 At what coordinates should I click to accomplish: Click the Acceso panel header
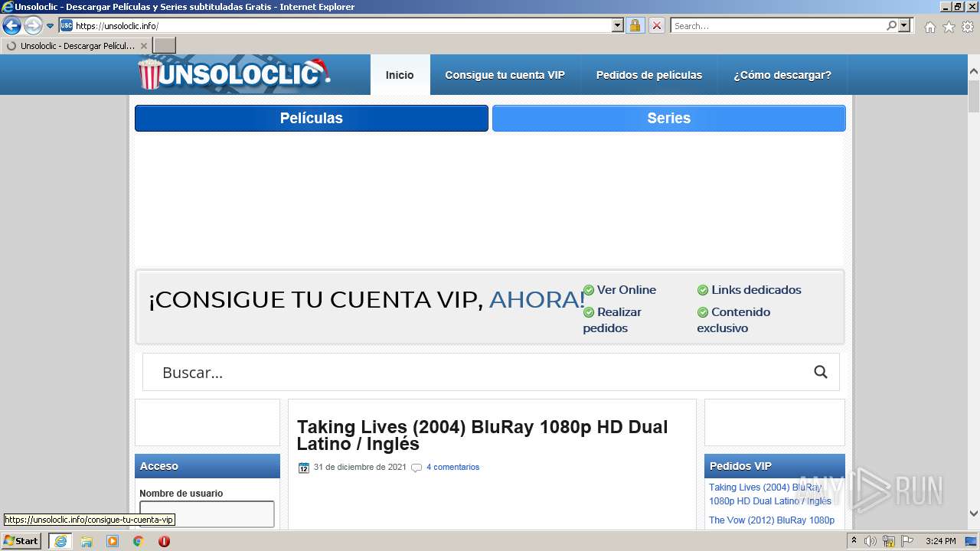207,466
